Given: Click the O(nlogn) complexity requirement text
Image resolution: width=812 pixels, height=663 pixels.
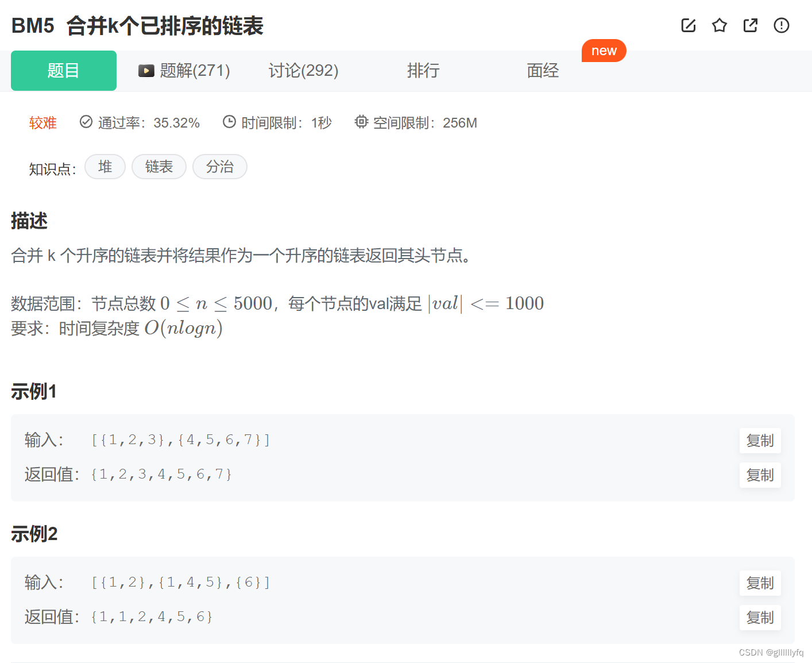Looking at the screenshot, I should (x=183, y=328).
